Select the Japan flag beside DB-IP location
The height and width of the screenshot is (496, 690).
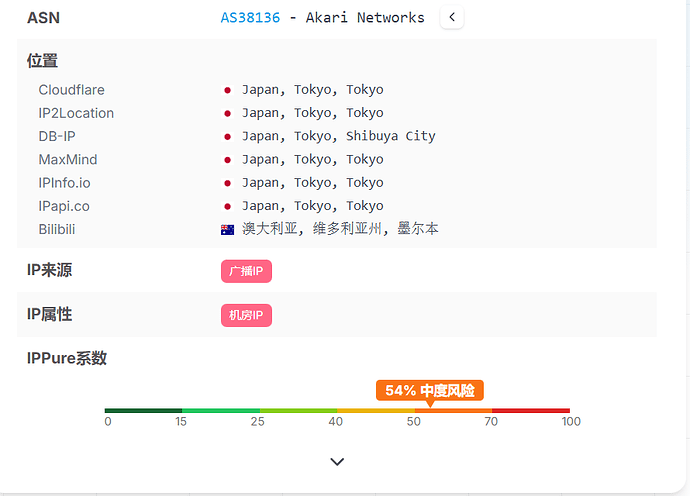[x=228, y=136]
